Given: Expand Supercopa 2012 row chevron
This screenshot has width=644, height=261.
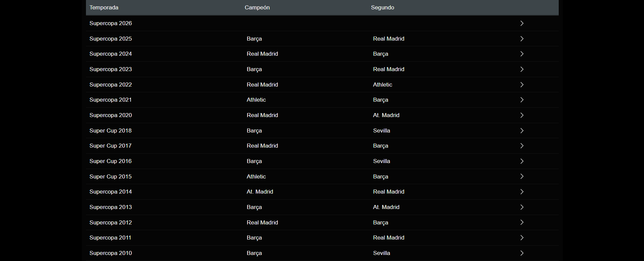Looking at the screenshot, I should pyautogui.click(x=522, y=222).
